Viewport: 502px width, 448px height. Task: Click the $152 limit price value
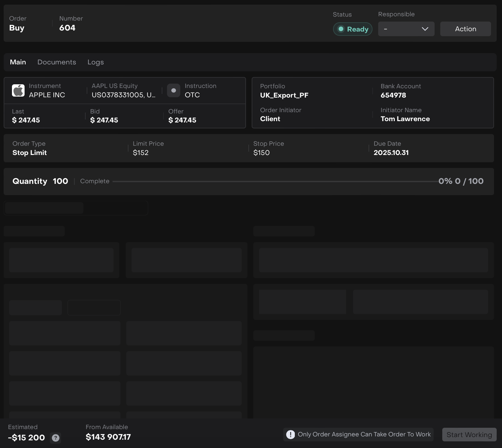pyautogui.click(x=141, y=153)
